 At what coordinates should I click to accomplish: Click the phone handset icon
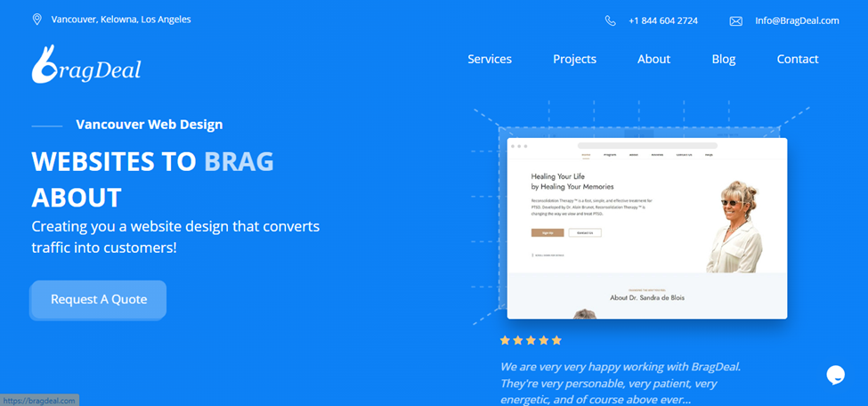click(610, 21)
